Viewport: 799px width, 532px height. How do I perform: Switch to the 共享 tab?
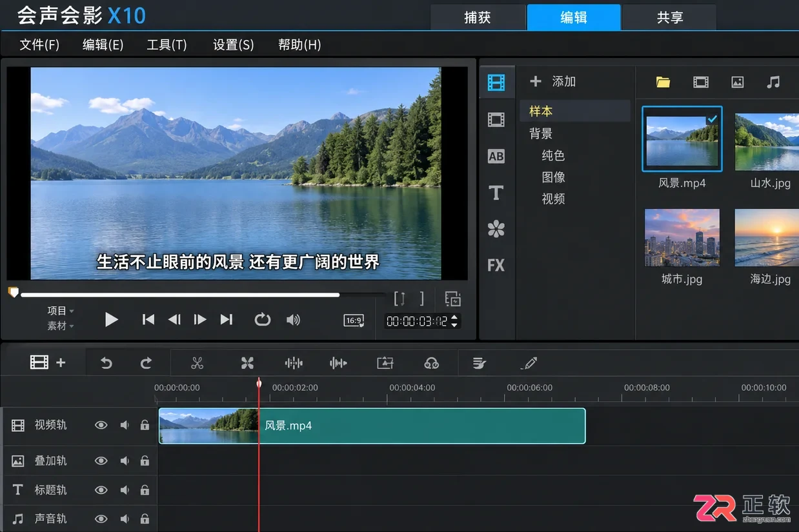(x=669, y=17)
